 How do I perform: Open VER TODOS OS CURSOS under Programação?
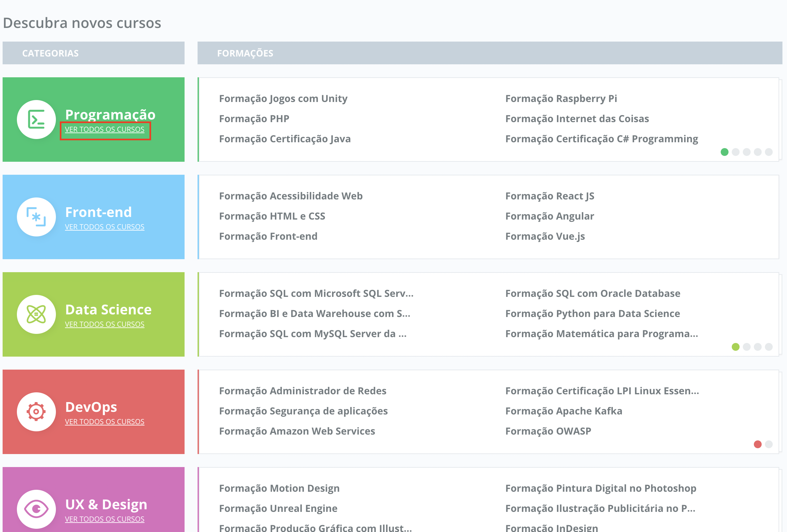click(105, 130)
